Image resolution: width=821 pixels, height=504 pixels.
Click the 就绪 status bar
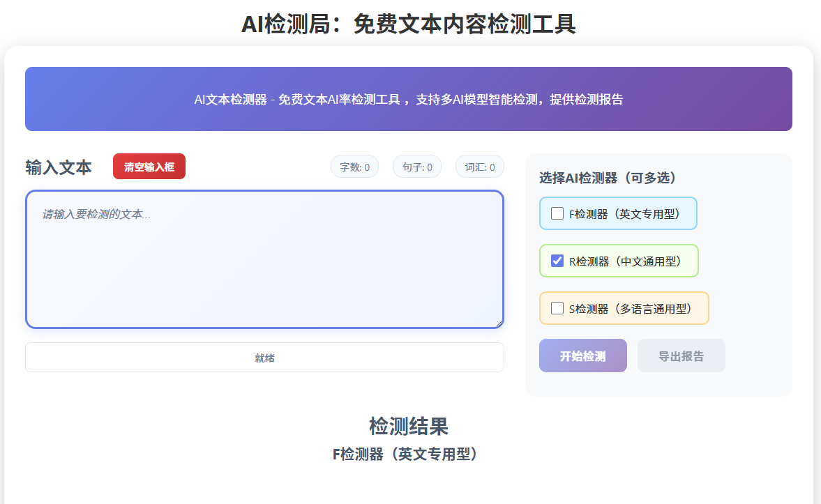point(264,358)
